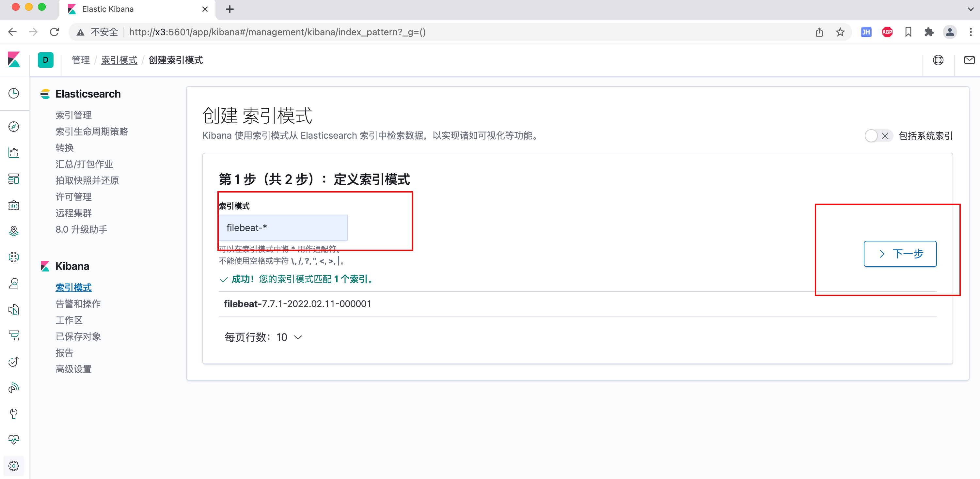Open 远程集群 menu item
The image size is (980, 479).
pyautogui.click(x=73, y=213)
